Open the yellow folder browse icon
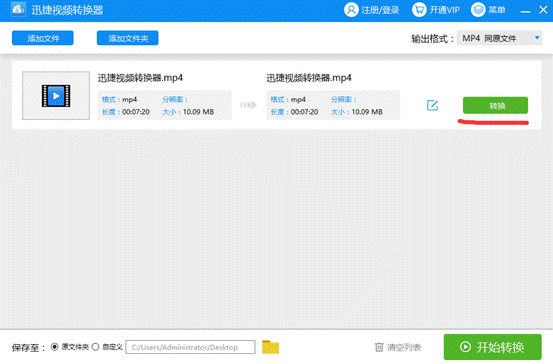The height and width of the screenshot is (364, 553). tap(271, 347)
